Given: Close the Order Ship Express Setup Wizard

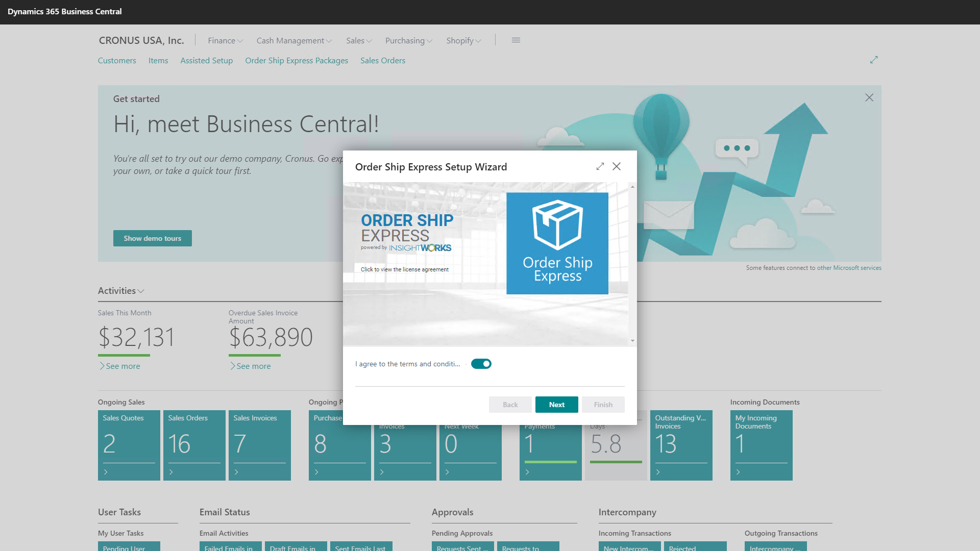Looking at the screenshot, I should [x=617, y=167].
